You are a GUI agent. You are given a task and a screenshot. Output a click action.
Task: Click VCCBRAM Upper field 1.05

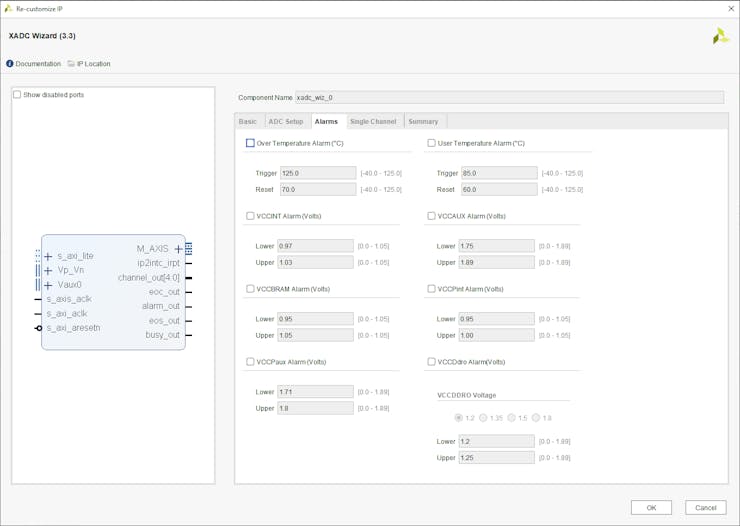(315, 335)
